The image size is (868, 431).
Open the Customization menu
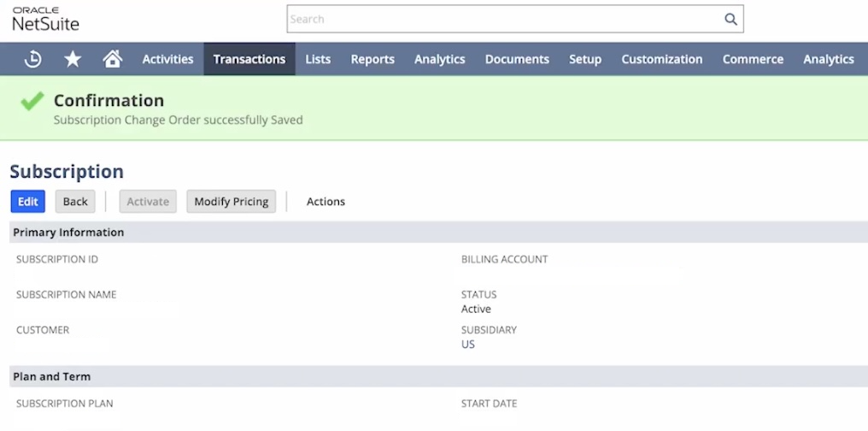coord(661,59)
